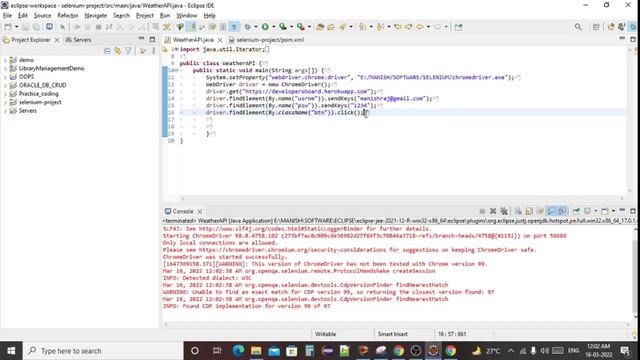Expand the OOPS project

pos(5,77)
